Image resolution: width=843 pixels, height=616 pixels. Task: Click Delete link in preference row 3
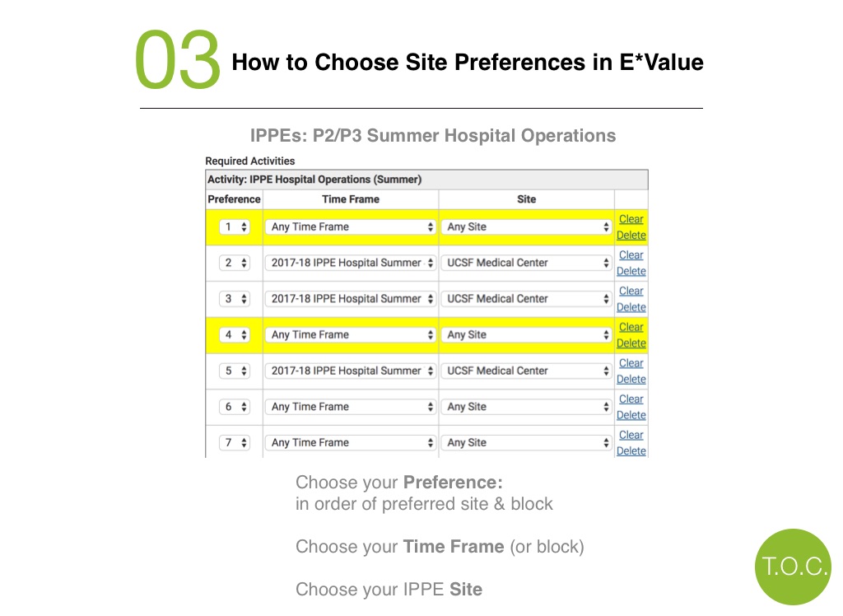pyautogui.click(x=631, y=307)
